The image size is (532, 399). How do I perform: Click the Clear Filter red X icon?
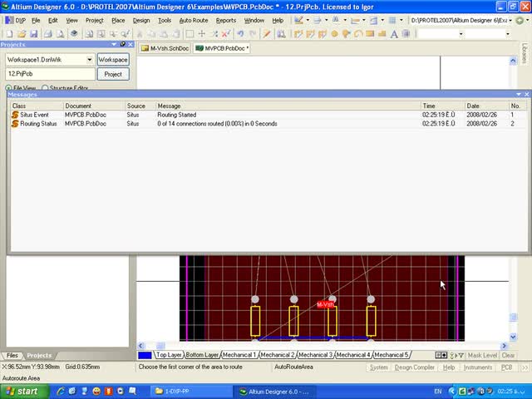point(225,33)
